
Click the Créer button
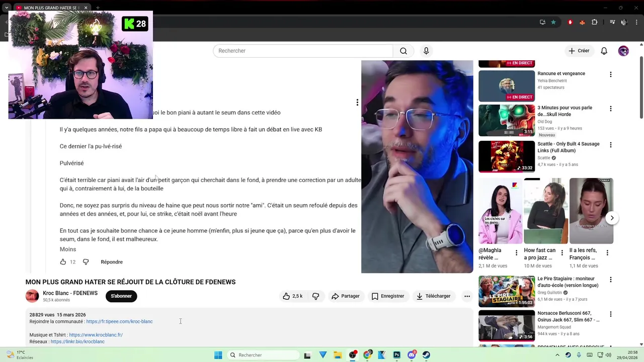pyautogui.click(x=579, y=51)
